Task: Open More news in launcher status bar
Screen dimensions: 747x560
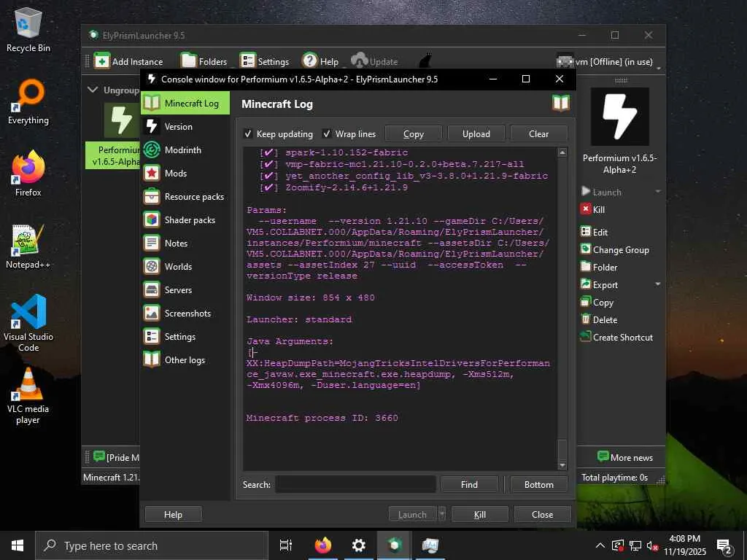Action: (x=624, y=457)
